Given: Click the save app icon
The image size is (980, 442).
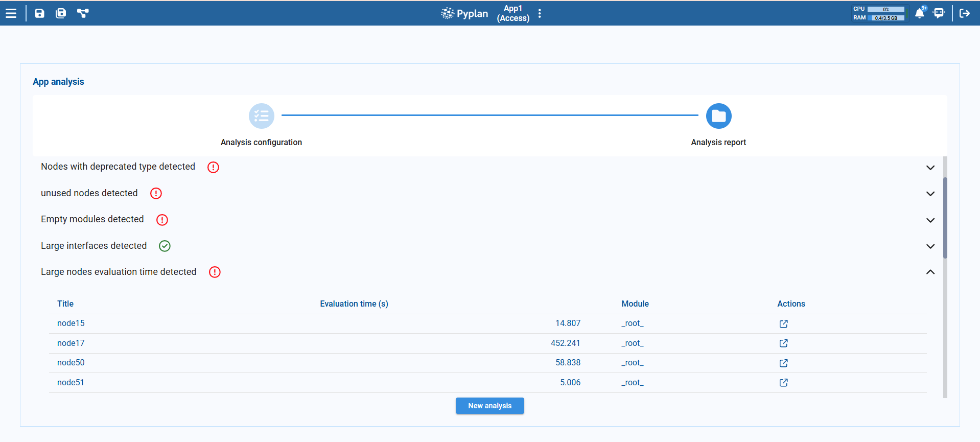Looking at the screenshot, I should click(x=39, y=13).
